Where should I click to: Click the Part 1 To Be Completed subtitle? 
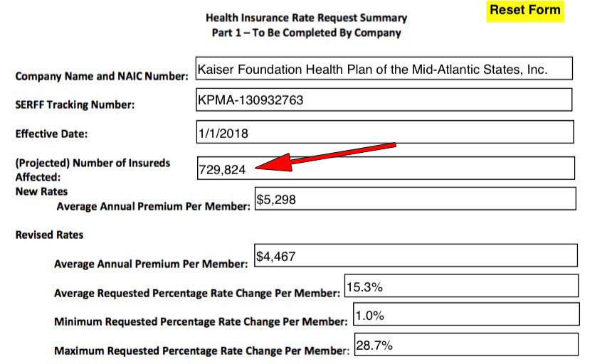(306, 33)
